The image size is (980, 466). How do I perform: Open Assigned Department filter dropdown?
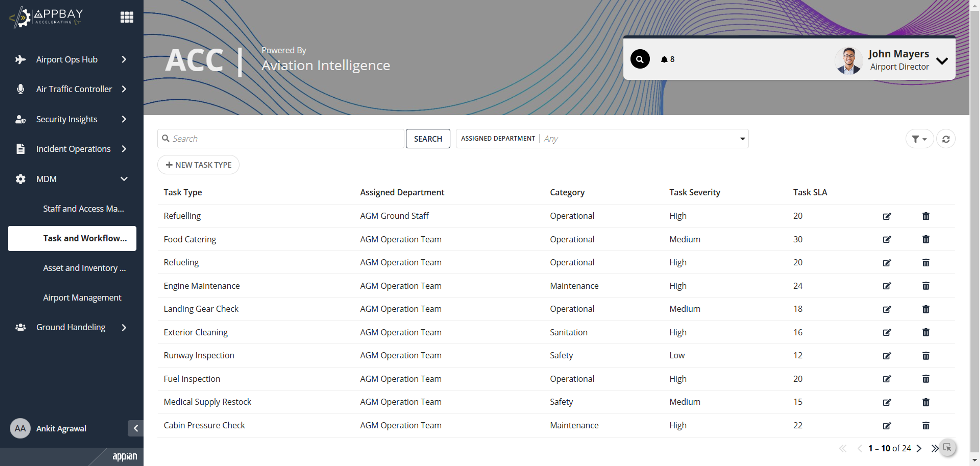[602, 138]
